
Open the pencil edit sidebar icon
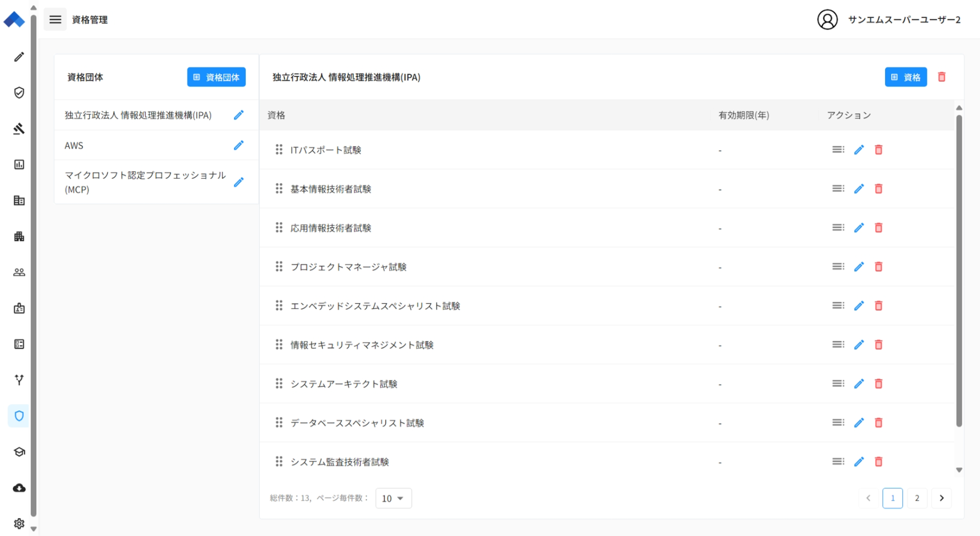coord(19,57)
